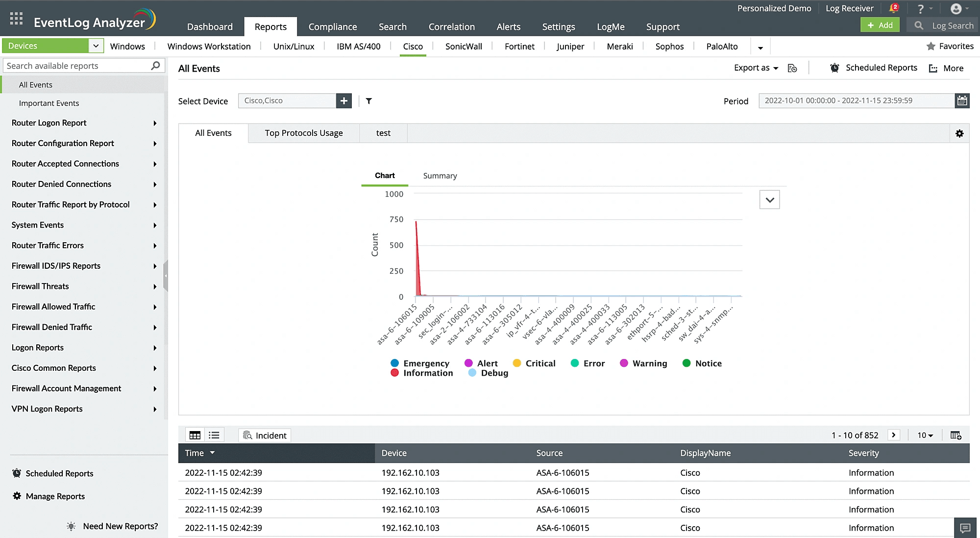Open the Devices dropdown
980x538 pixels.
[x=96, y=46]
